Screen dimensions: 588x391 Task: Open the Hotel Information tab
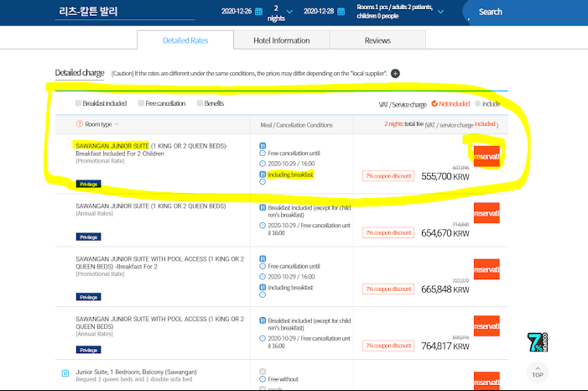pyautogui.click(x=282, y=40)
